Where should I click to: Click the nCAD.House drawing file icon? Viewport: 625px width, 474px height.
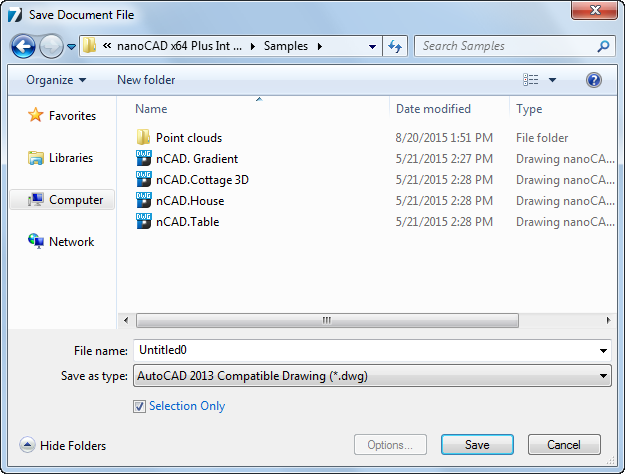tap(143, 201)
